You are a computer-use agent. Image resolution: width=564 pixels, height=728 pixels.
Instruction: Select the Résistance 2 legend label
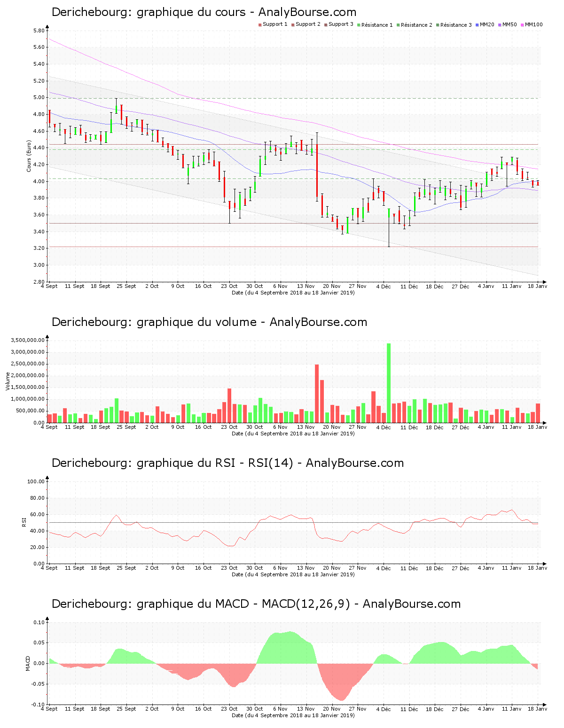click(416, 25)
